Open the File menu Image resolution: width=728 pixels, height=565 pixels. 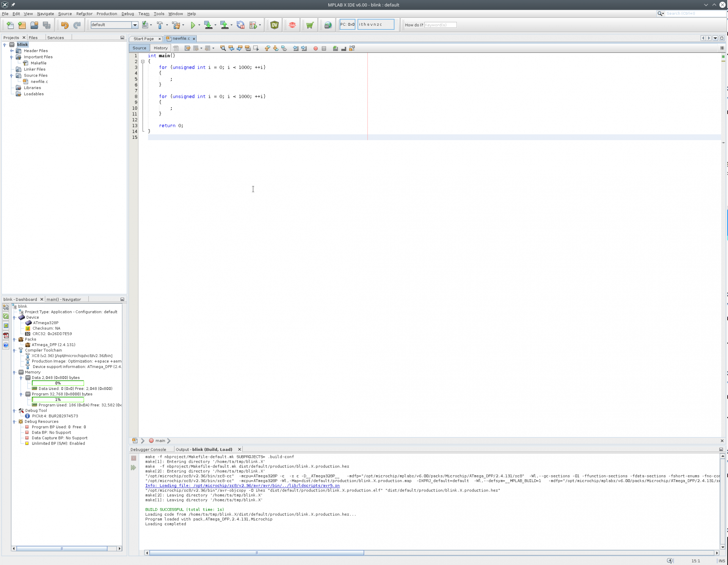click(x=5, y=14)
